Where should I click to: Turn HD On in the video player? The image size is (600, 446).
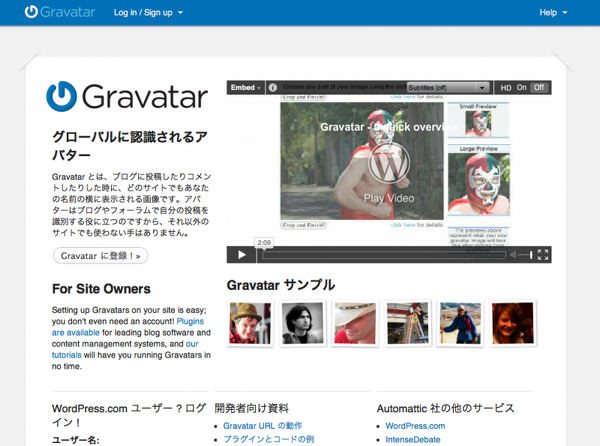(x=521, y=88)
